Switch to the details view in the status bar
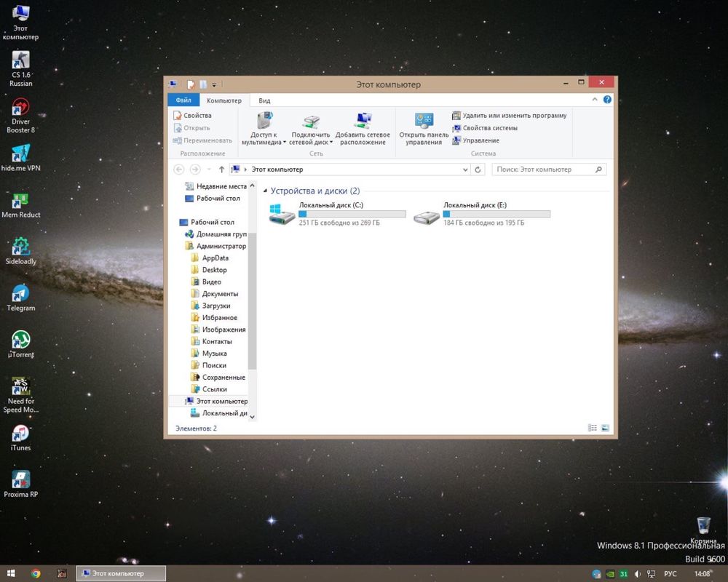 pyautogui.click(x=593, y=428)
